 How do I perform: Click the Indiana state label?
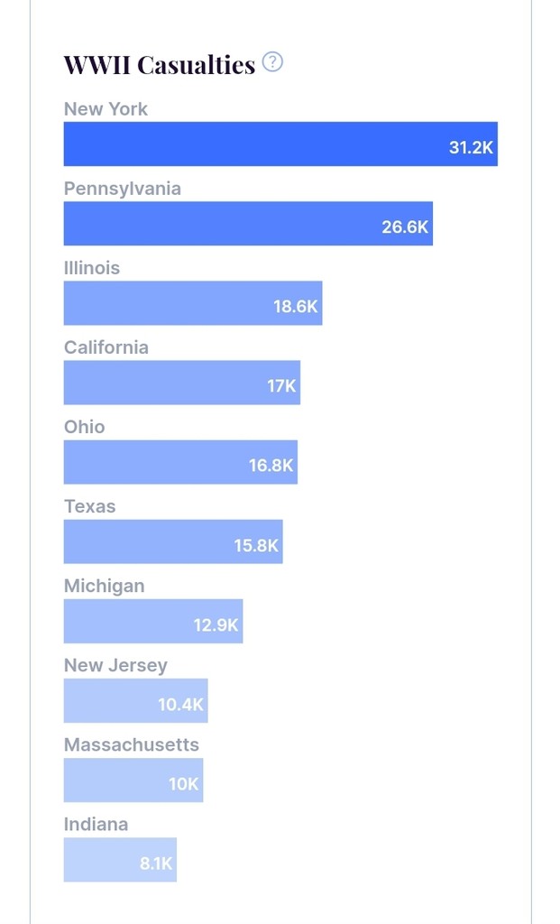(x=96, y=824)
